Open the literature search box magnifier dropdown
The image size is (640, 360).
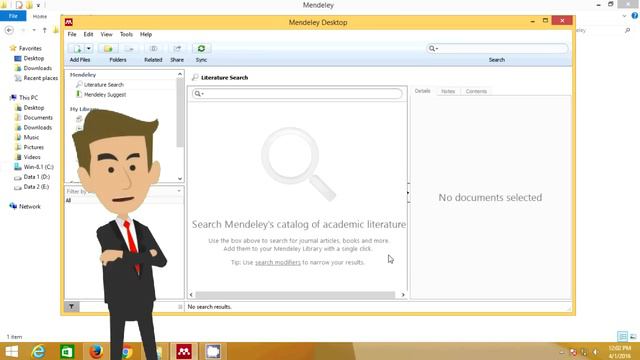(x=199, y=94)
